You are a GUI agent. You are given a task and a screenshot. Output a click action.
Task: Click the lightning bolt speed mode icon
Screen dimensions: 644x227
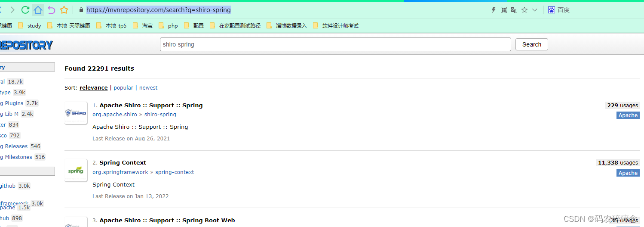[494, 9]
